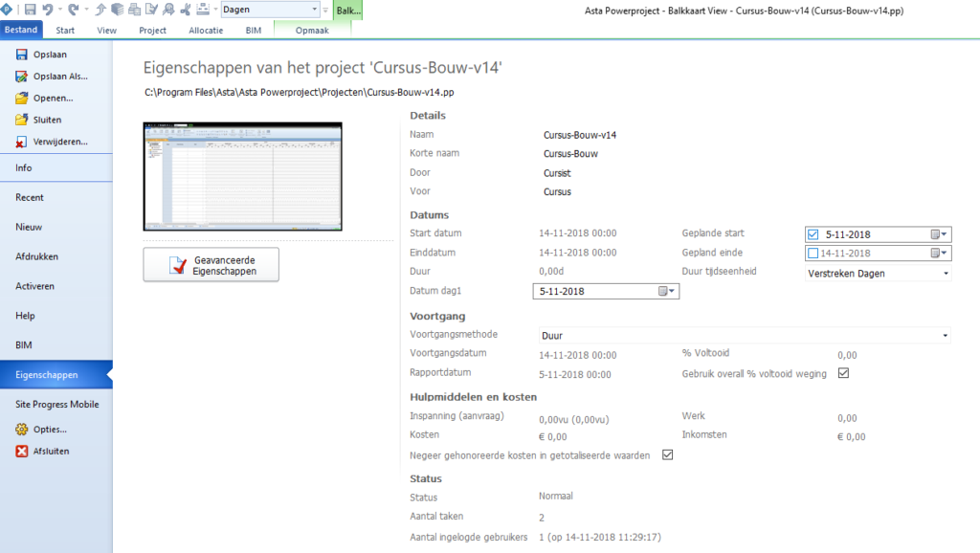Open the redo history dropdown arrow
This screenshot has width=980, height=553.
[86, 10]
